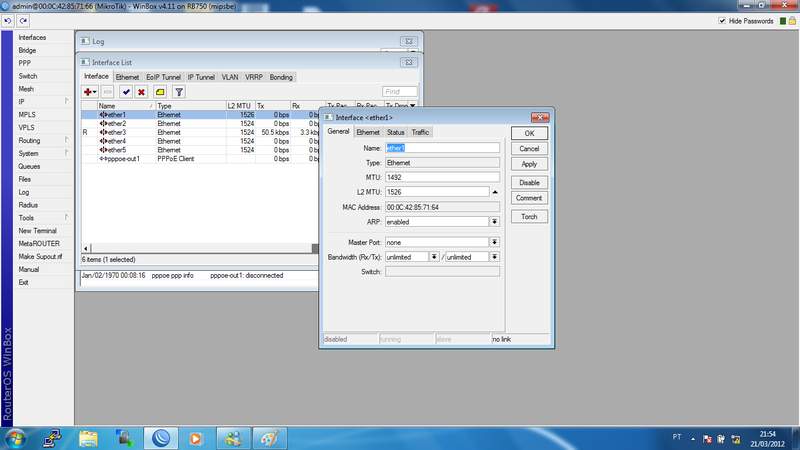Viewport: 800px width, 450px height.
Task: Click the Disable button in ether1 dialog
Action: click(529, 182)
